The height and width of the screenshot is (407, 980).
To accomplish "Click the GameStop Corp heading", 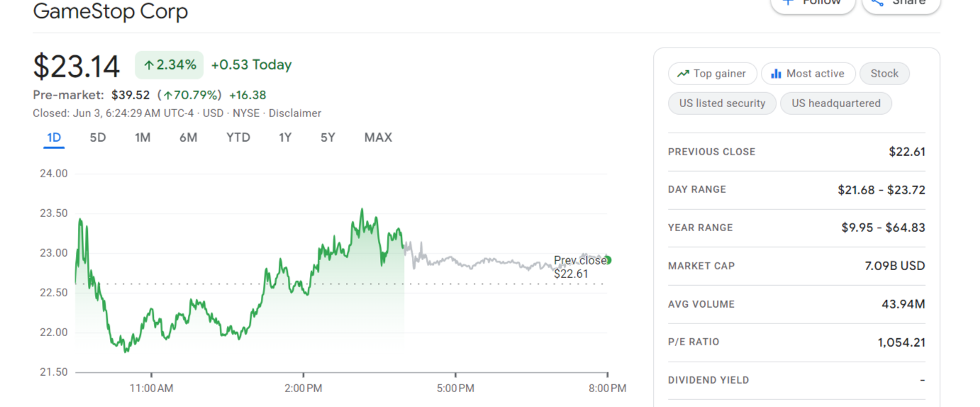I will pos(111,11).
